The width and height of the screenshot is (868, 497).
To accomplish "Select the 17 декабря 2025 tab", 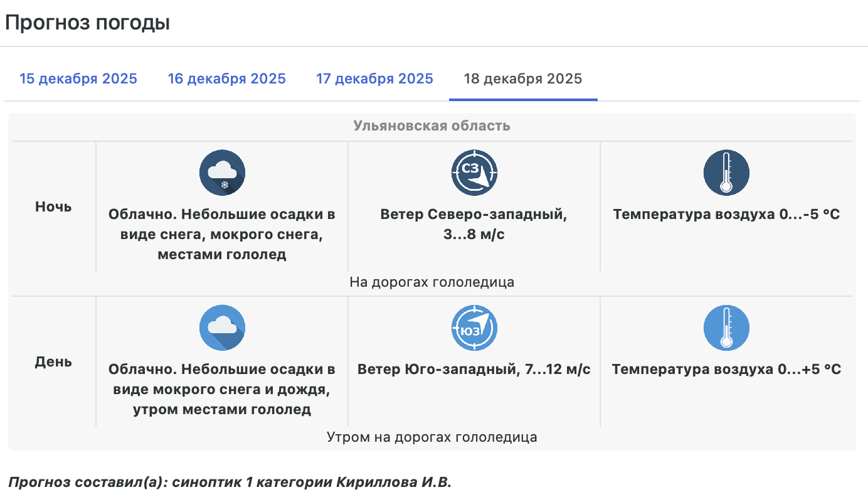I will pyautogui.click(x=374, y=79).
